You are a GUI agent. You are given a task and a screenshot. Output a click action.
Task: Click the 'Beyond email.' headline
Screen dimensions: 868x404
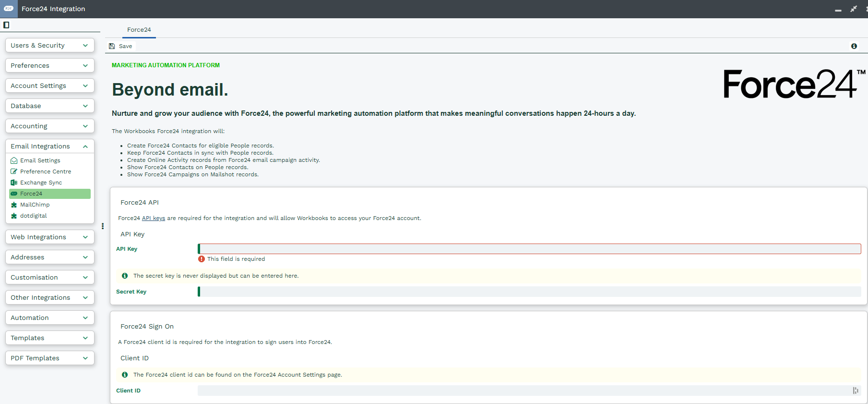tap(170, 90)
